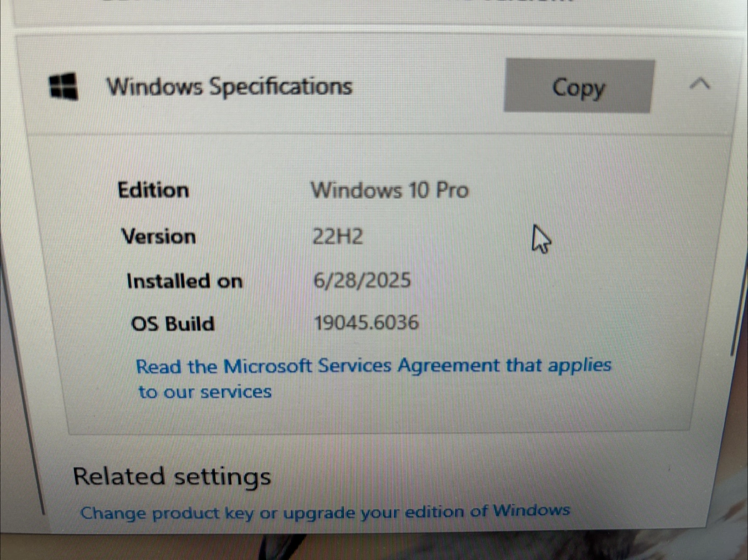Copy the Windows specifications

click(x=578, y=86)
